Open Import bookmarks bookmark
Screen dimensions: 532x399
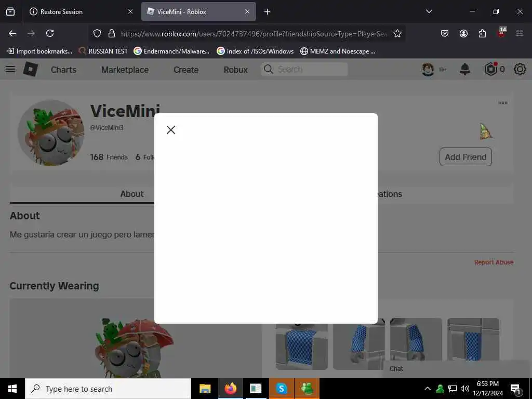tap(39, 51)
